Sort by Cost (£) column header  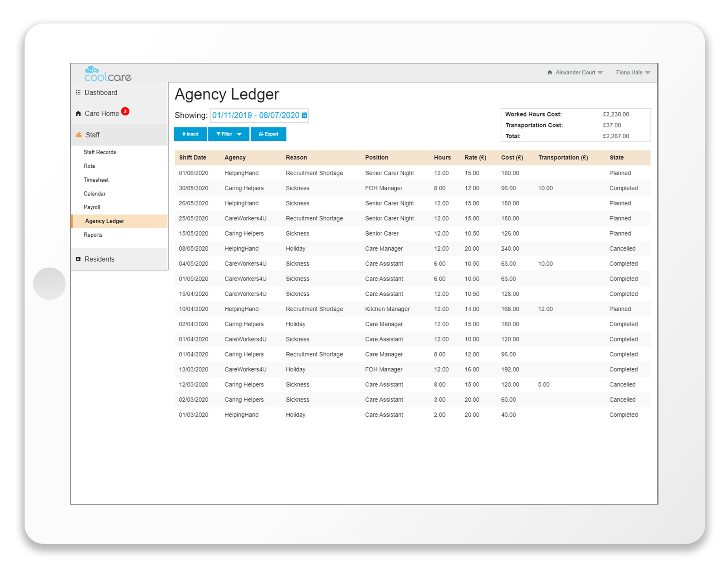click(x=512, y=157)
